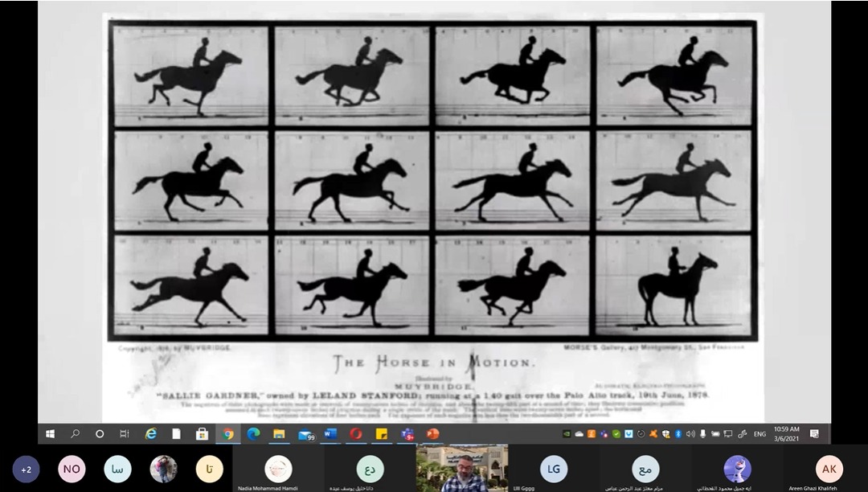Open Mail app with 99 badge

click(x=305, y=435)
